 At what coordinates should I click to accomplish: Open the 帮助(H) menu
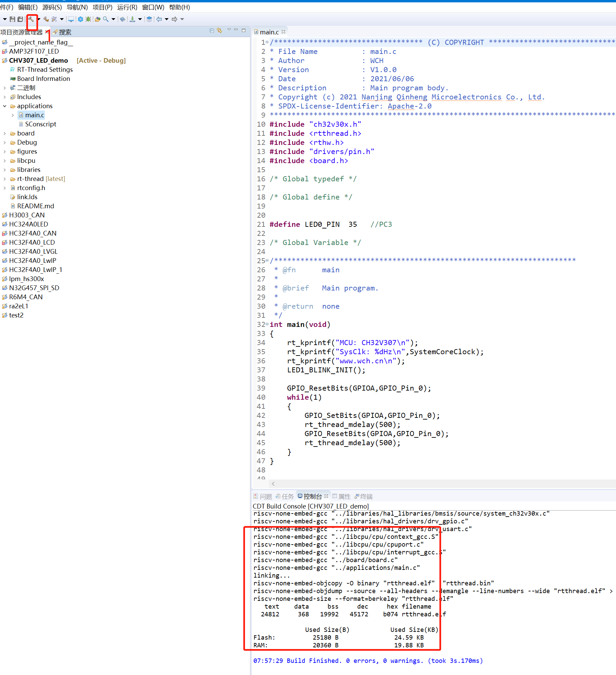[x=179, y=7]
